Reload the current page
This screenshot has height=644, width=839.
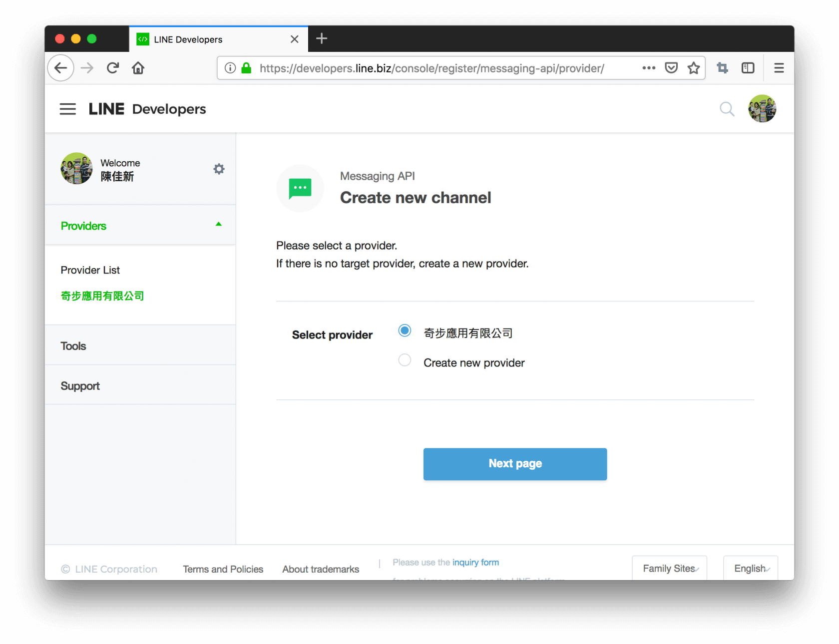[113, 68]
